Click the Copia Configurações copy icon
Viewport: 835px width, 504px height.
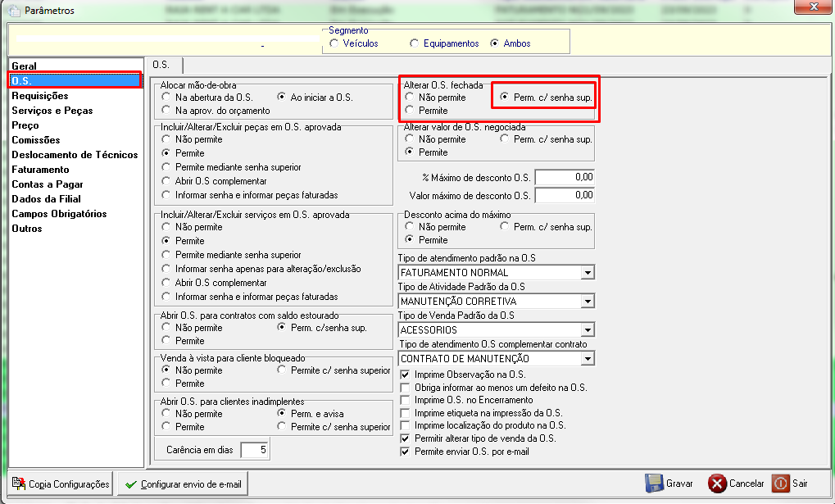coord(19,484)
